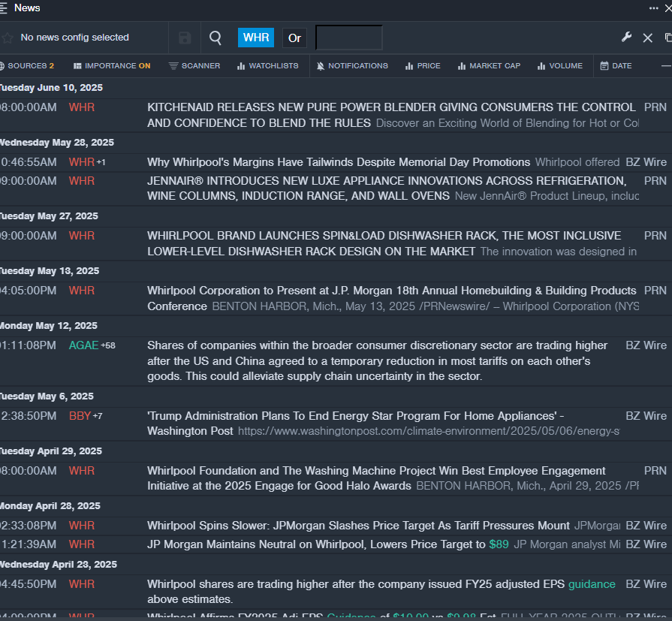Click the 02:33:08PM timestamp
This screenshot has height=621, width=672.
point(28,526)
